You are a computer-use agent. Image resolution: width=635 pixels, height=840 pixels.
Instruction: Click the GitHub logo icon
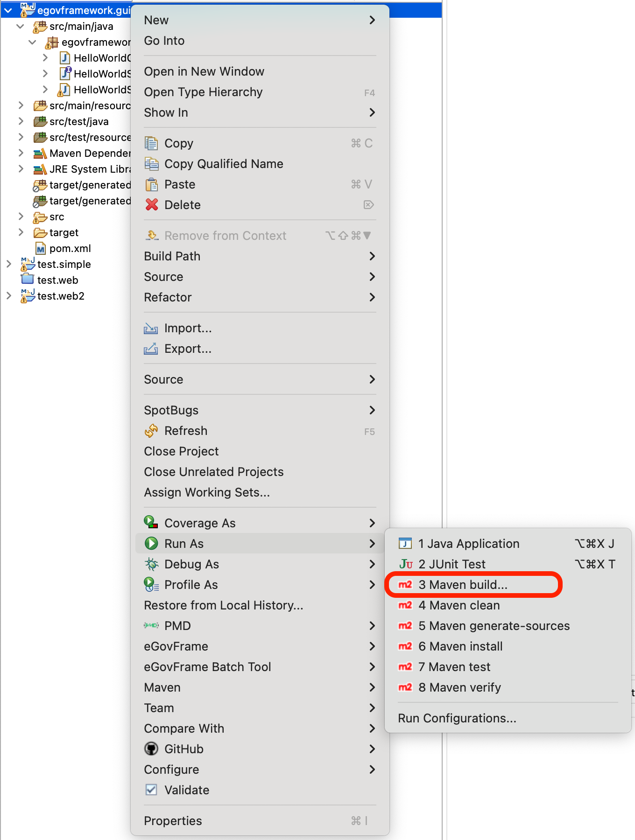click(x=151, y=749)
